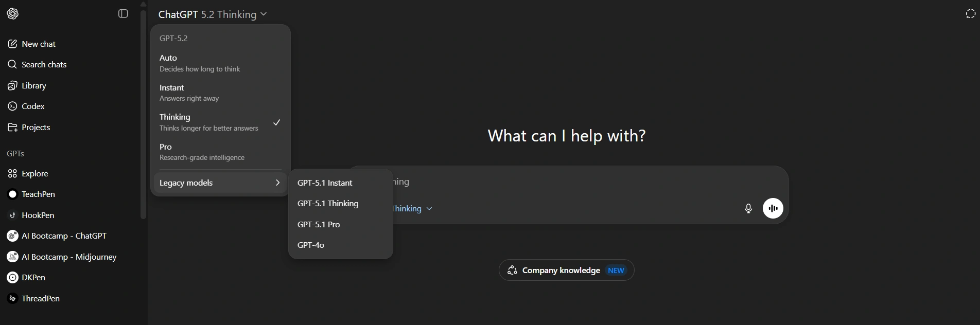Select the checked Thinking model mode
Screen dimensions: 980x325
pos(220,122)
